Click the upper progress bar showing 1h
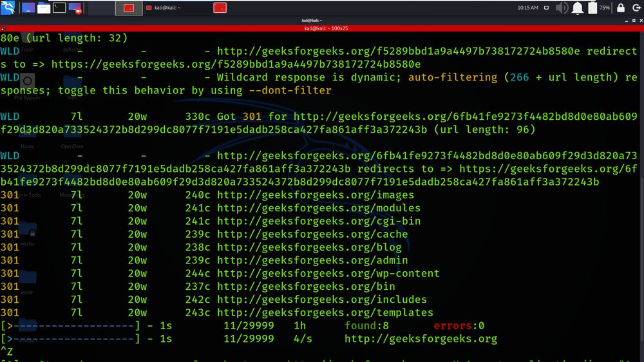The width and height of the screenshot is (644, 362). pyautogui.click(x=70, y=327)
